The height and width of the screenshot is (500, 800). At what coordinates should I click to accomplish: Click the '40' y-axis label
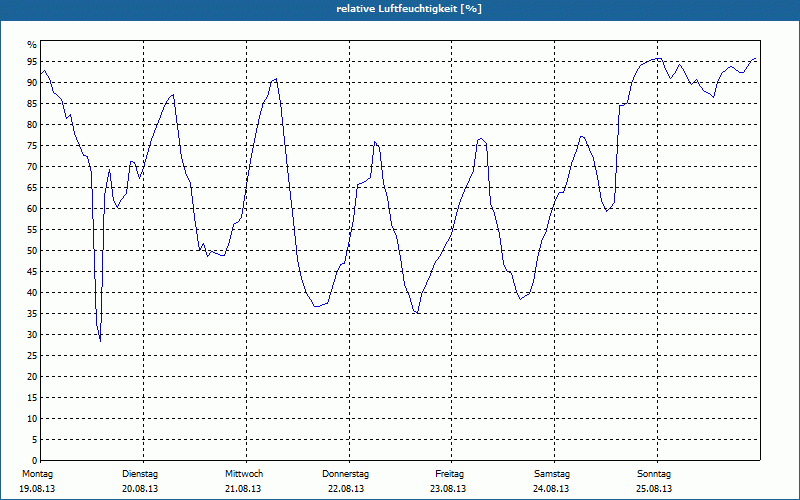coord(32,292)
